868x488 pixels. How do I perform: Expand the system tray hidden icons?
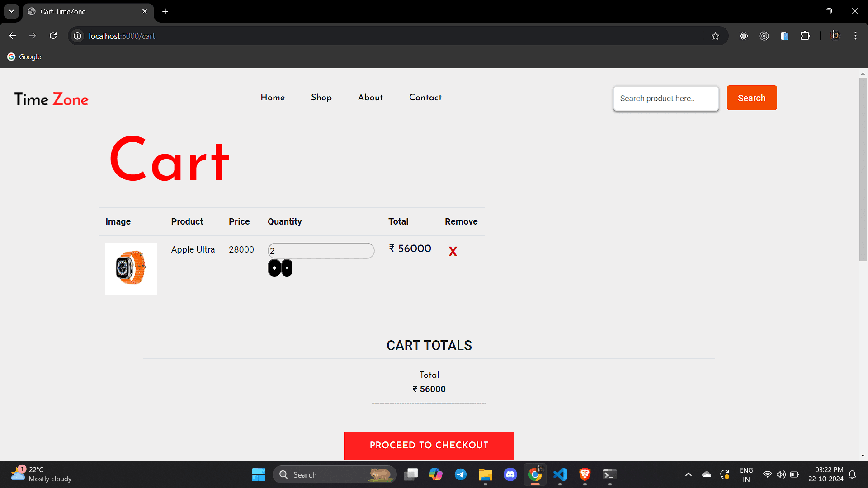(689, 474)
